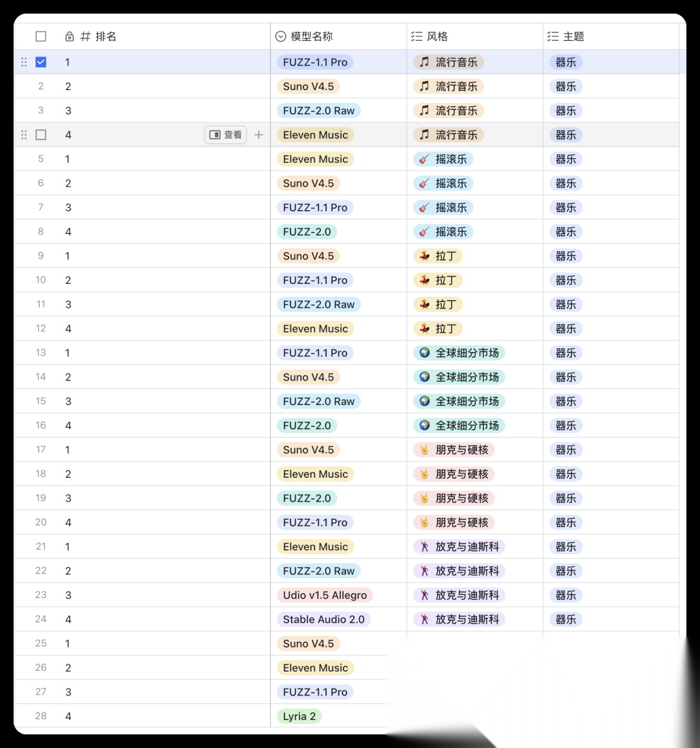The width and height of the screenshot is (700, 748).
Task: Click the number-field icon in 排名 header
Action: click(x=86, y=36)
